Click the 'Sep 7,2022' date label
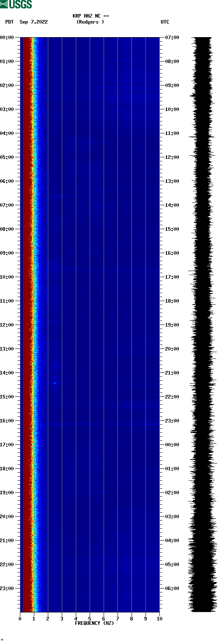This screenshot has height=644, width=220. coord(33,22)
